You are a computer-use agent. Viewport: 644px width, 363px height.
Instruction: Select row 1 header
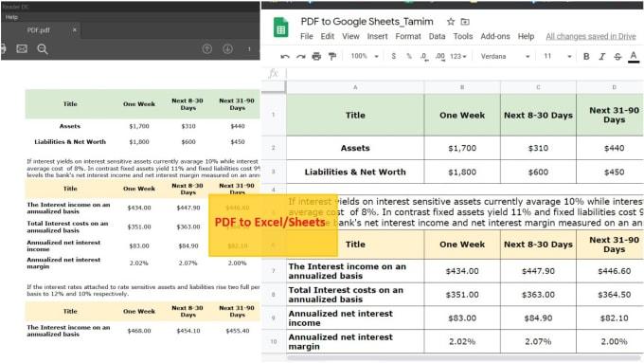pos(274,115)
